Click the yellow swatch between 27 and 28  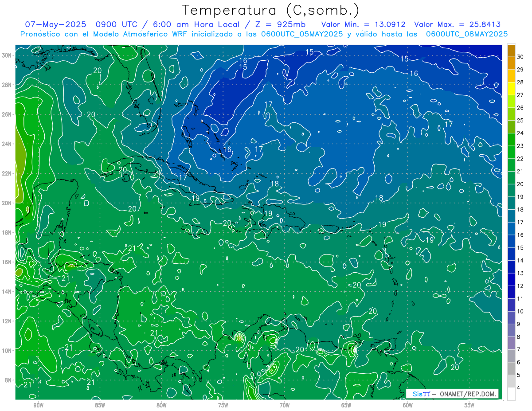pos(511,89)
